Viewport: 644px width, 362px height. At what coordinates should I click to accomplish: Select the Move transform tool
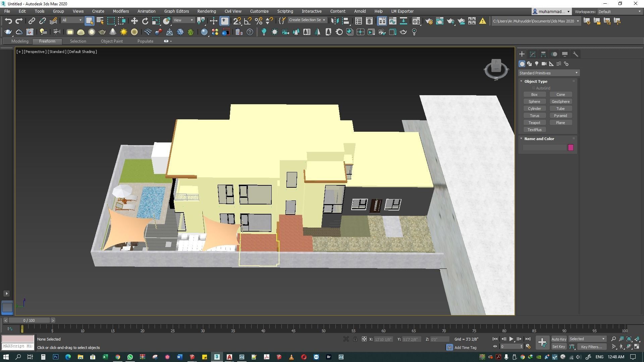pos(134,21)
